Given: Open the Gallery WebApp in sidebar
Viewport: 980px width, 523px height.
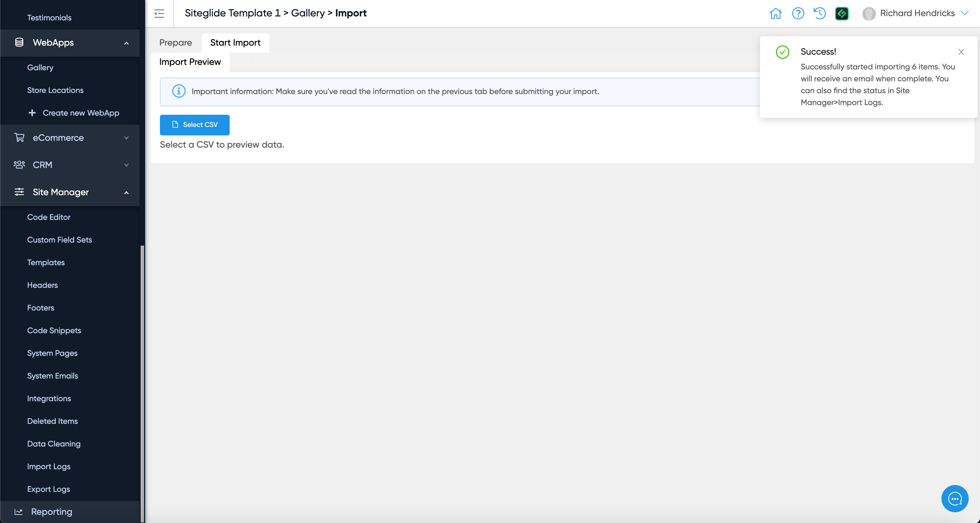Looking at the screenshot, I should pos(40,68).
